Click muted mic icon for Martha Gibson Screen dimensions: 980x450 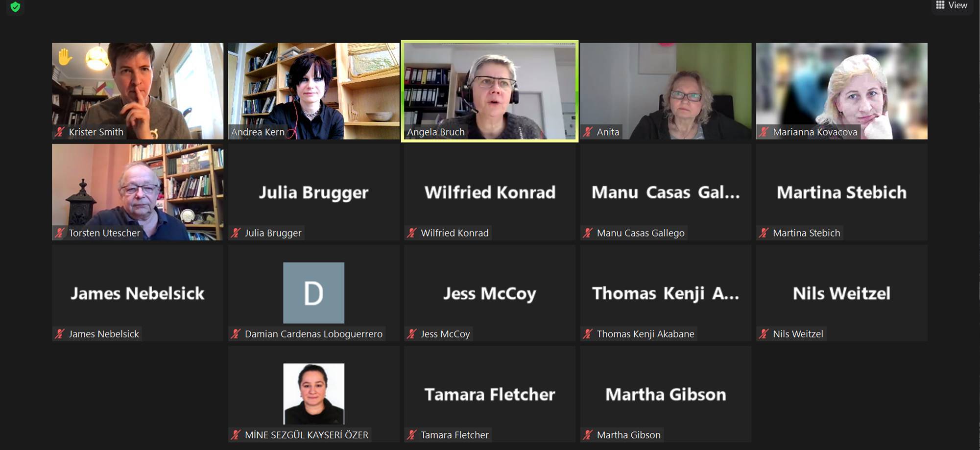pos(588,435)
